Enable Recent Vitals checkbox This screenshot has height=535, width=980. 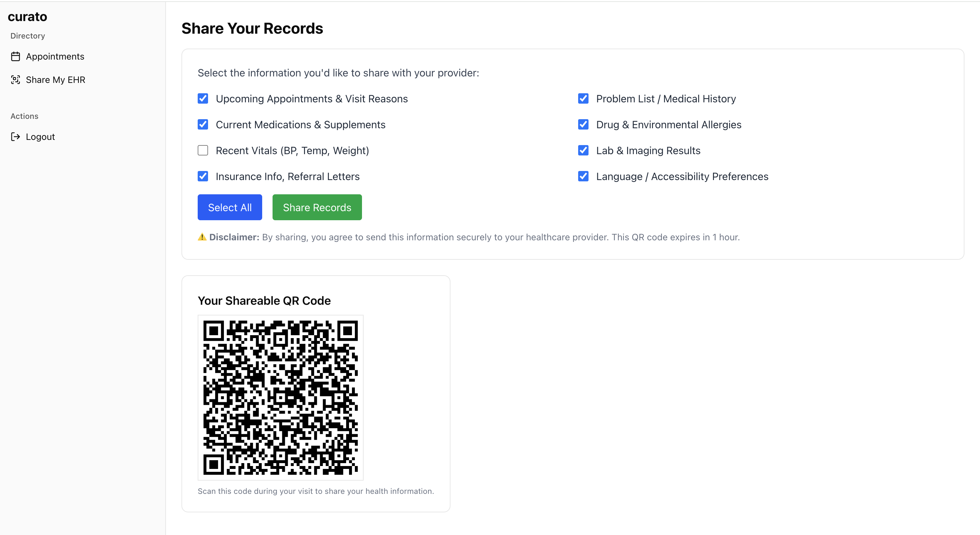coord(203,151)
